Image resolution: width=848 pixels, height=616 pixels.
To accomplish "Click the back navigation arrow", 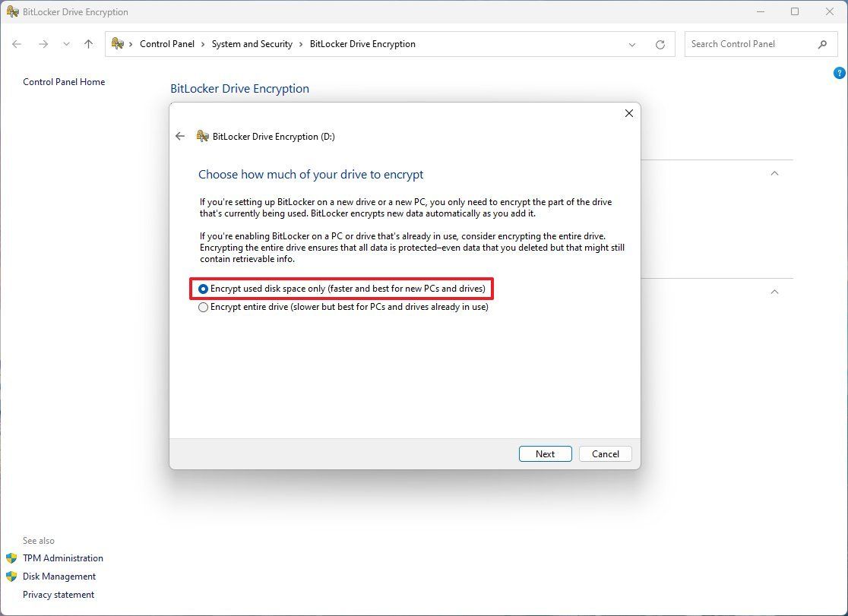I will [17, 44].
